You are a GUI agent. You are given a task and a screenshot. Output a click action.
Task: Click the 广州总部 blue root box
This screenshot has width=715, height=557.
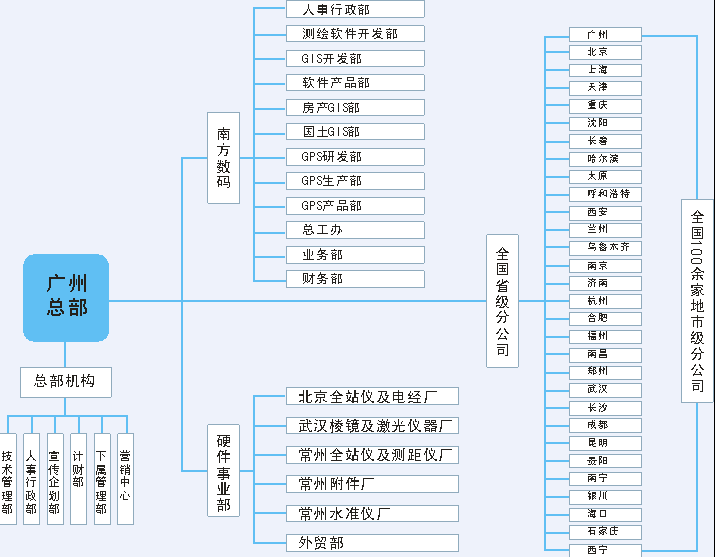(66, 298)
